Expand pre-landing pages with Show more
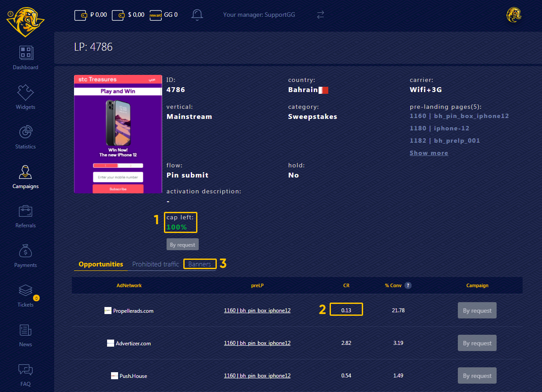The width and height of the screenshot is (542, 392). point(429,153)
